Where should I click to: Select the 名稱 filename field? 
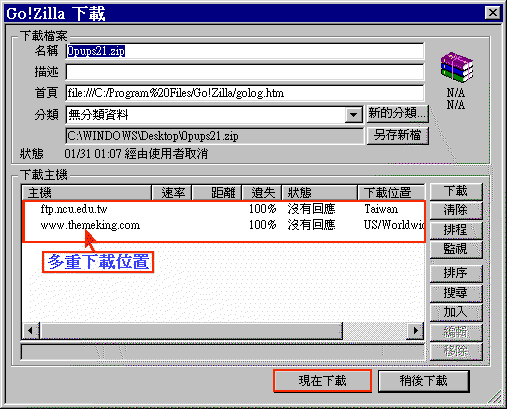coord(245,51)
